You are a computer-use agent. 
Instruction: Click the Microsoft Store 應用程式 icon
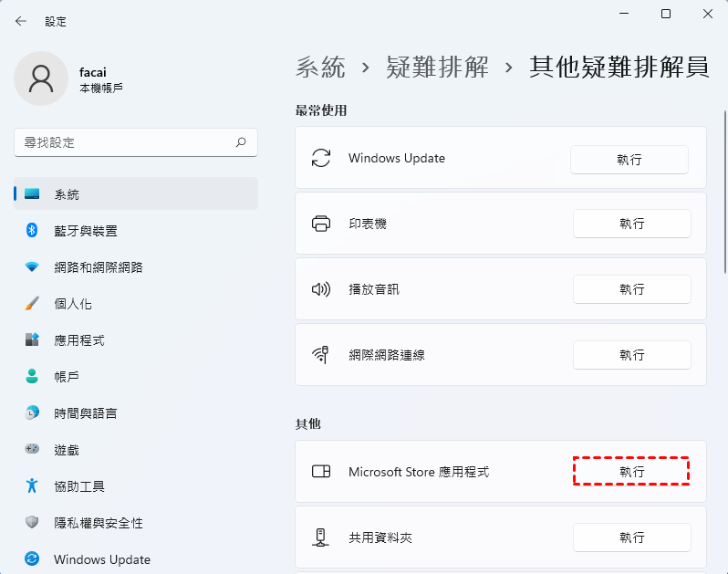pyautogui.click(x=321, y=472)
